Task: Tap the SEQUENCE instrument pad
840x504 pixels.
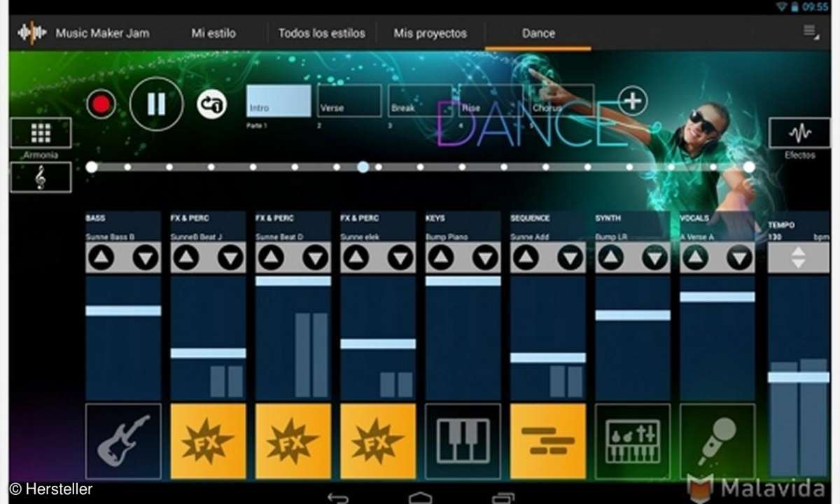Action: pos(548,441)
